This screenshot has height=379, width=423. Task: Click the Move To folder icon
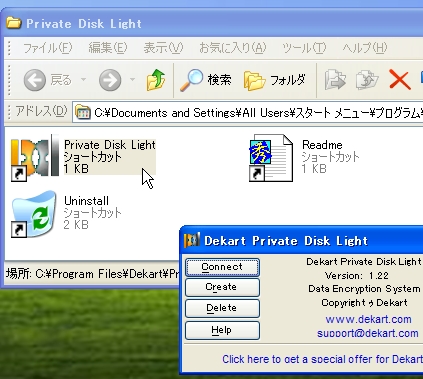(x=335, y=80)
